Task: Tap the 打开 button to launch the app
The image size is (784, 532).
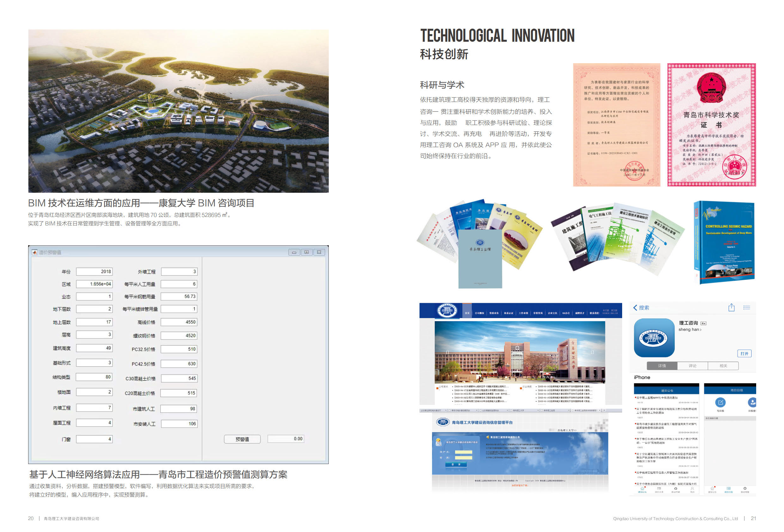Action: point(744,353)
